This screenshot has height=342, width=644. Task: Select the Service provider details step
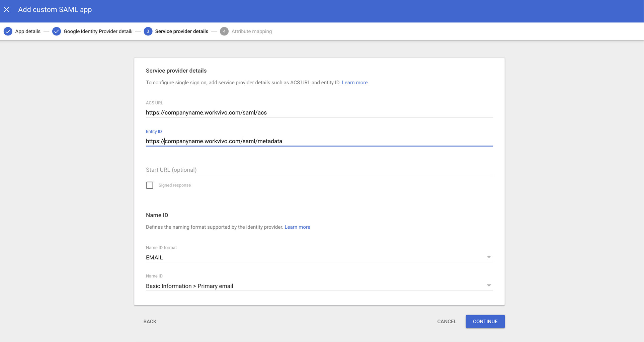point(181,31)
